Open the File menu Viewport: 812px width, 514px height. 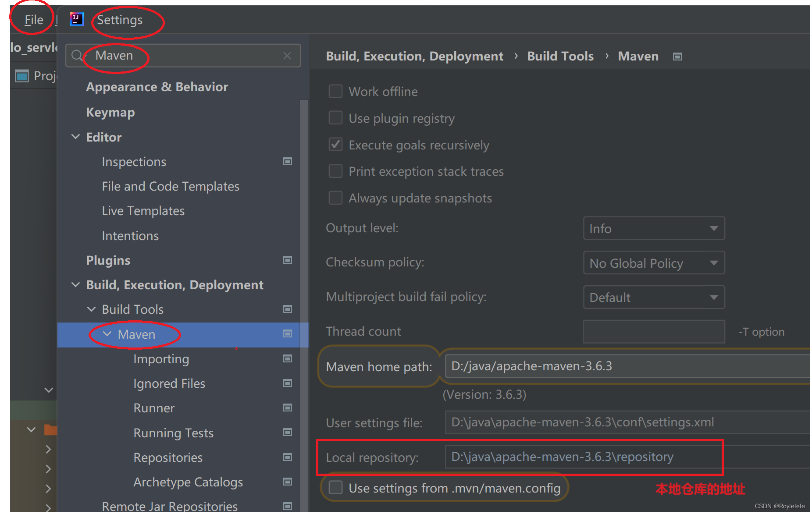[x=34, y=20]
